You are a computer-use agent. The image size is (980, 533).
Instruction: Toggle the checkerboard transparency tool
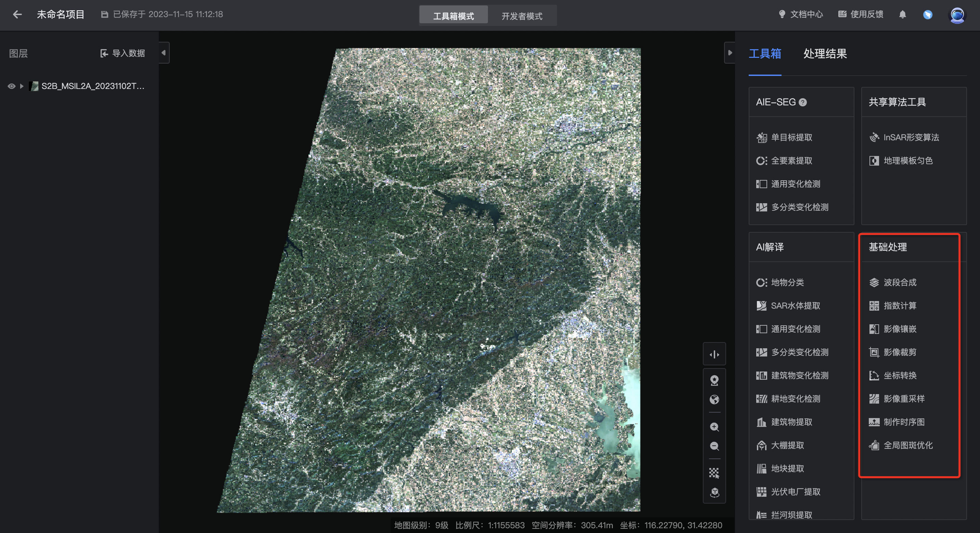pyautogui.click(x=714, y=473)
